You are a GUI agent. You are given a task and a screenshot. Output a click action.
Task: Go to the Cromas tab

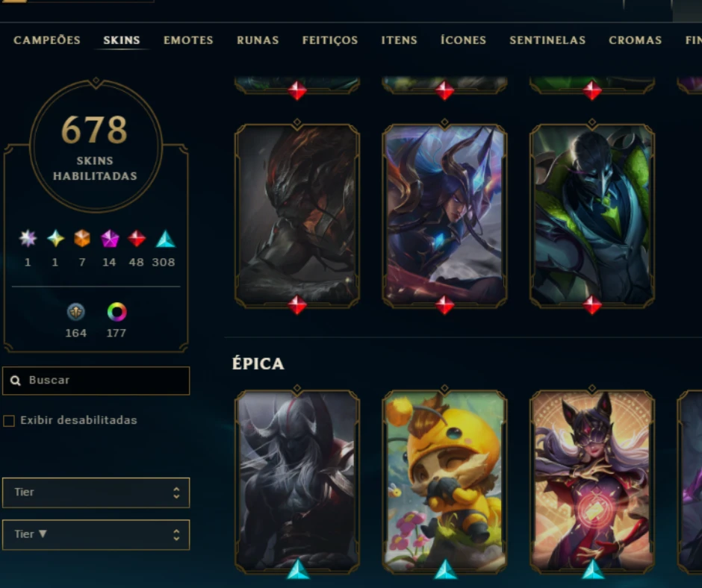click(635, 40)
